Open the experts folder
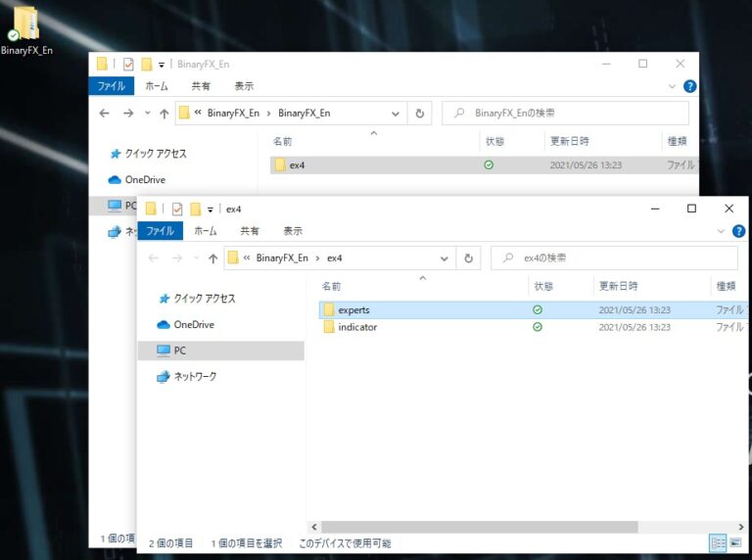Image resolution: width=752 pixels, height=560 pixels. [x=353, y=310]
